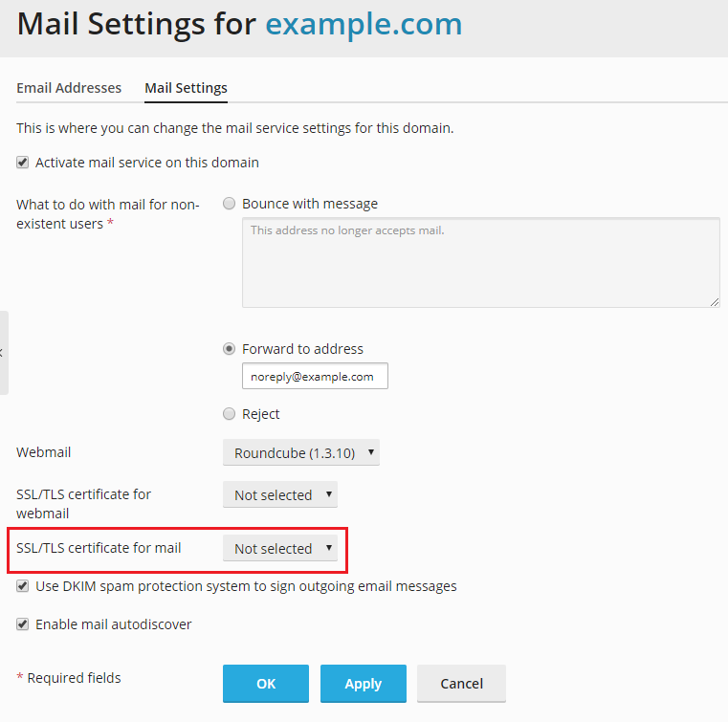Click the textarea resize grip corner

tap(714, 301)
